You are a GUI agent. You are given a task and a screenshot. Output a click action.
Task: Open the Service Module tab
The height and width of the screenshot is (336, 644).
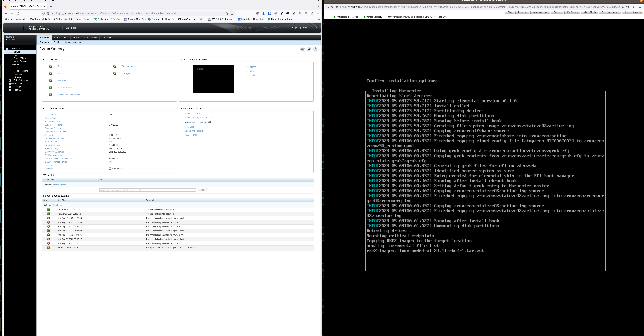click(x=90, y=38)
